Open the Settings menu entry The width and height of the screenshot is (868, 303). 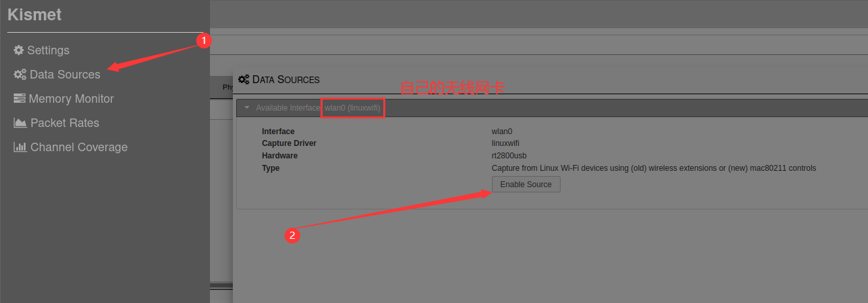(x=41, y=50)
